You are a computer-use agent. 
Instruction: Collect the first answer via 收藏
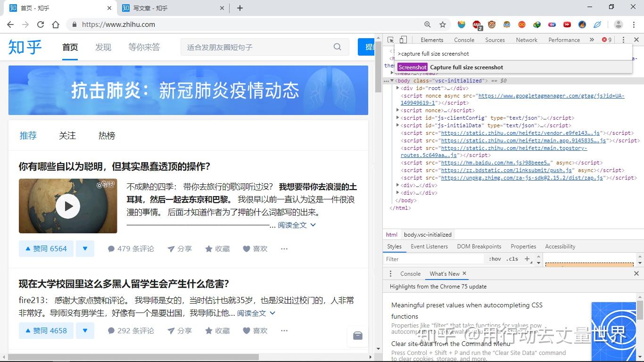tap(217, 248)
